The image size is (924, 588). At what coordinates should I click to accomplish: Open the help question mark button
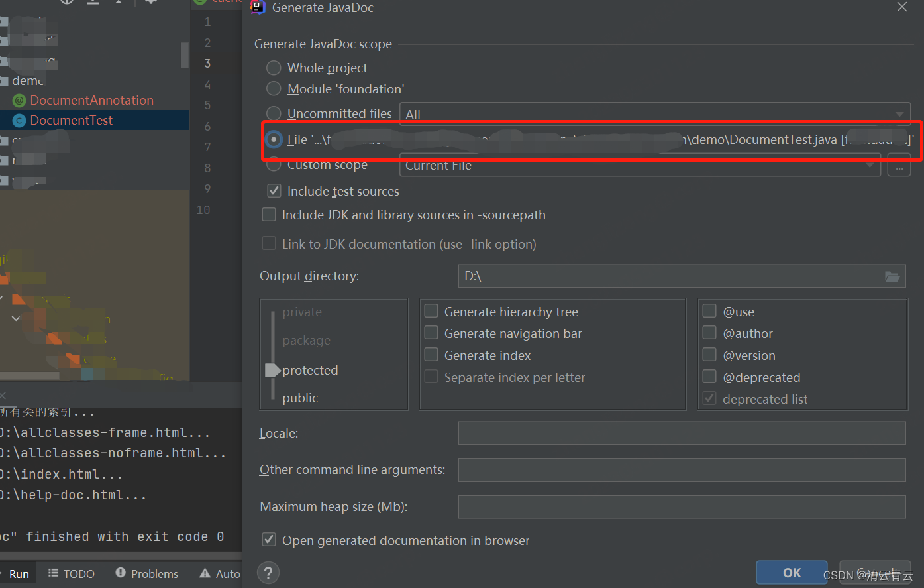click(268, 573)
